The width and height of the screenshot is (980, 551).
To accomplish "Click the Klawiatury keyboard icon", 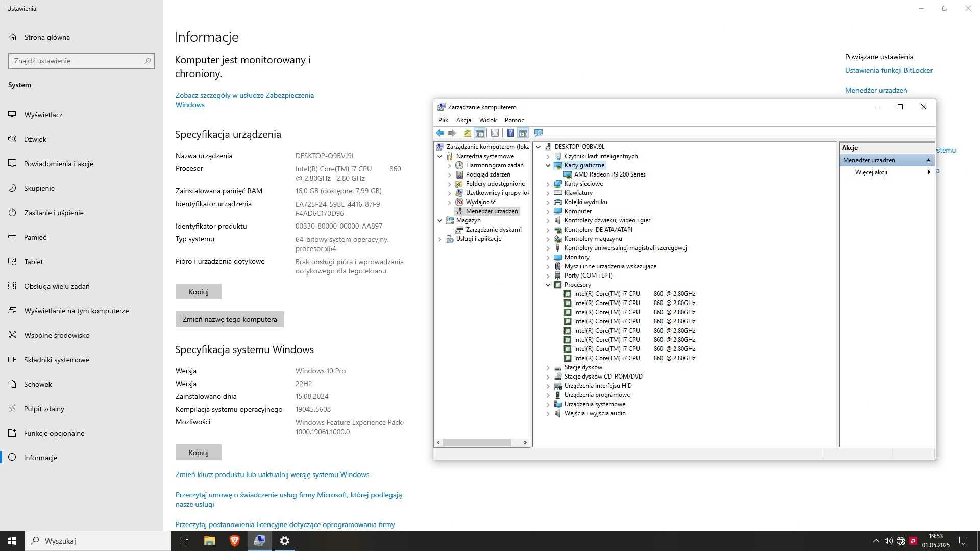I will pos(558,193).
